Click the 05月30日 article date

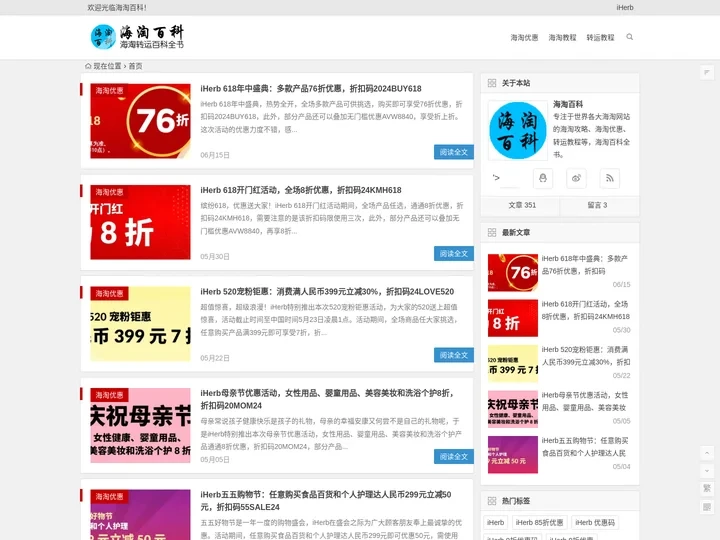[215, 257]
